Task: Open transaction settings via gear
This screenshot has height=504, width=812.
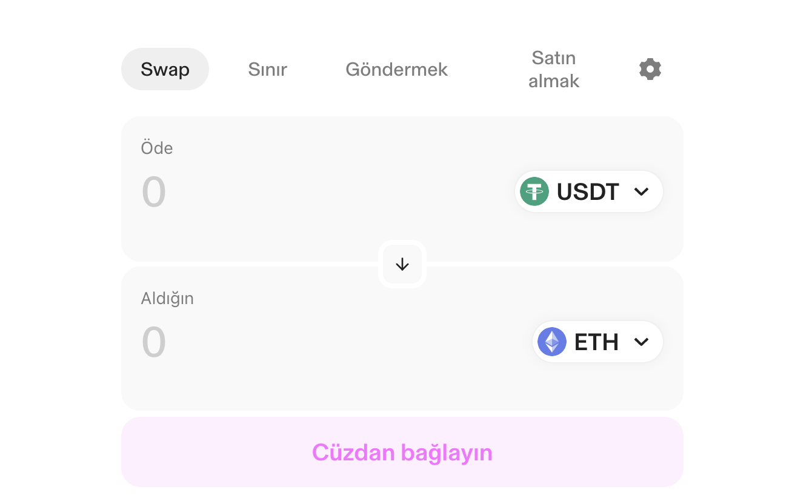Action: (x=650, y=68)
